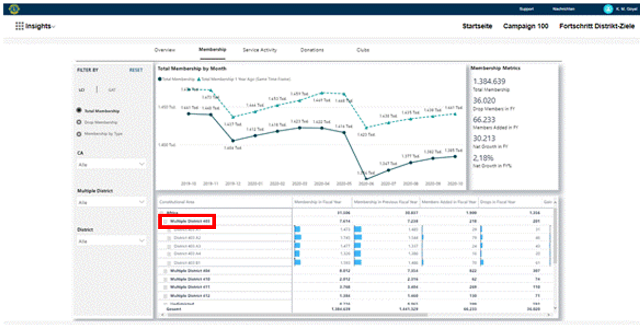Viewport: 644px width, 330px height.
Task: Open the Campaign 100 link
Action: 525,26
